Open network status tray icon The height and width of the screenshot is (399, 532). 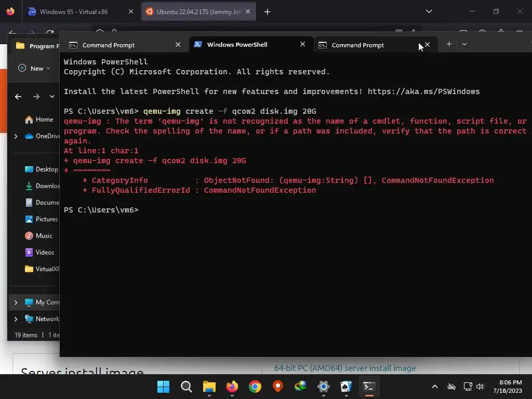pos(468,387)
